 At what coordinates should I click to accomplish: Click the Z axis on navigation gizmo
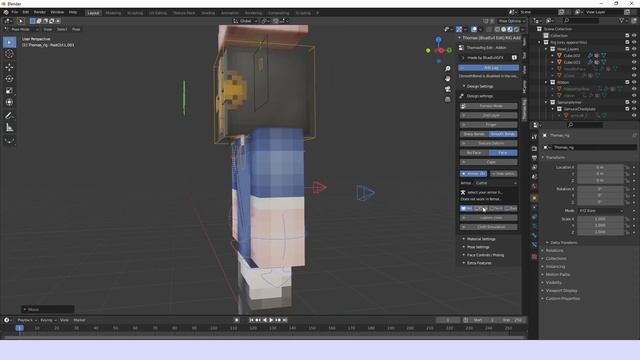pyautogui.click(x=438, y=40)
